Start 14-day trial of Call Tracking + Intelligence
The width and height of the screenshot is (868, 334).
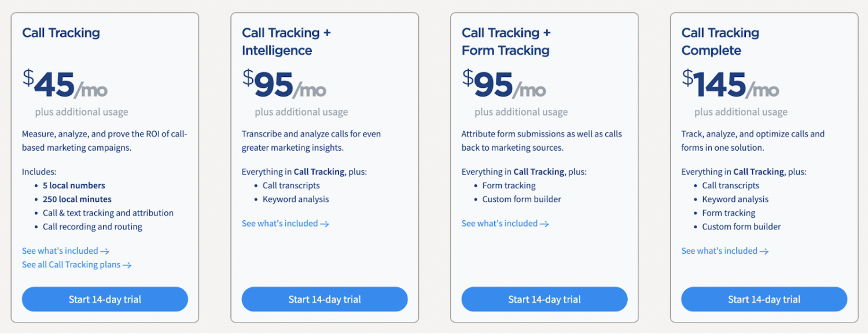coord(325,299)
